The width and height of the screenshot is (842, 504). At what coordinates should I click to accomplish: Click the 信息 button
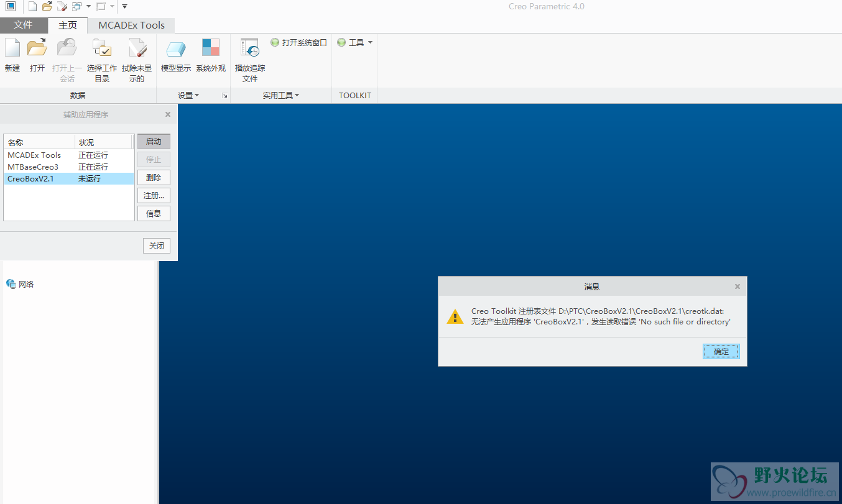pyautogui.click(x=154, y=214)
